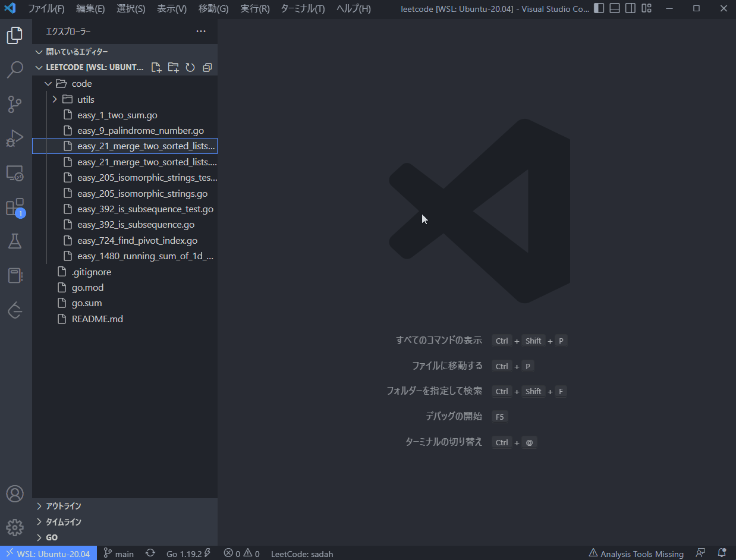
Task: Open the 実行(R) menu
Action: tap(254, 8)
